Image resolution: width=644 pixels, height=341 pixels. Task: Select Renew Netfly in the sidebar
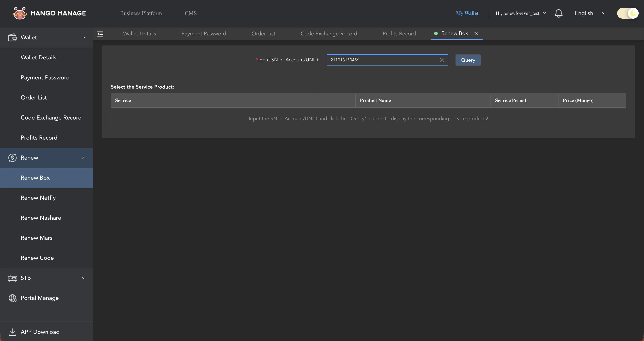click(x=38, y=198)
